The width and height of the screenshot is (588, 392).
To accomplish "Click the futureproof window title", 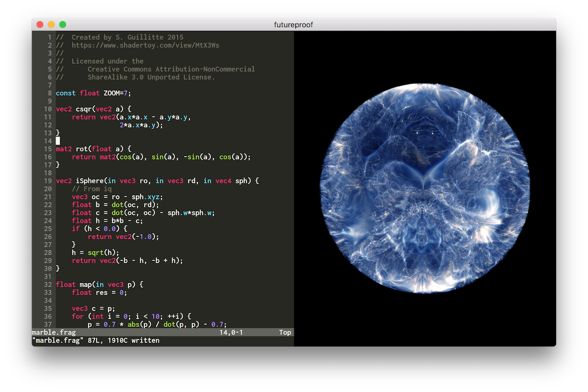I will 294,24.
